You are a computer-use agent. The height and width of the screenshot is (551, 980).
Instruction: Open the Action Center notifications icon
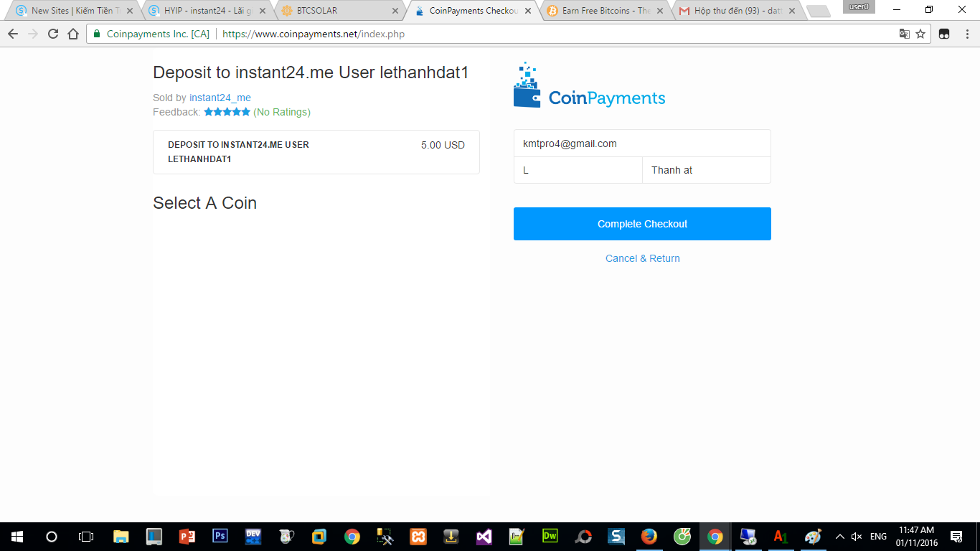(x=956, y=537)
